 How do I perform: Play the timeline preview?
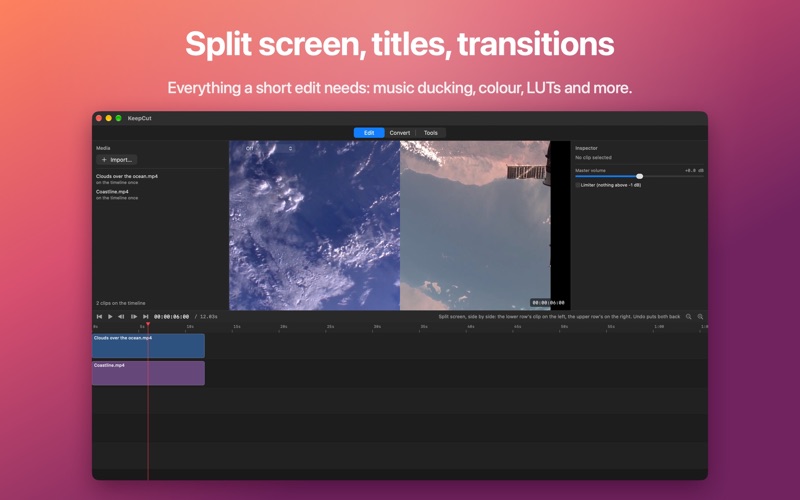pyautogui.click(x=110, y=316)
